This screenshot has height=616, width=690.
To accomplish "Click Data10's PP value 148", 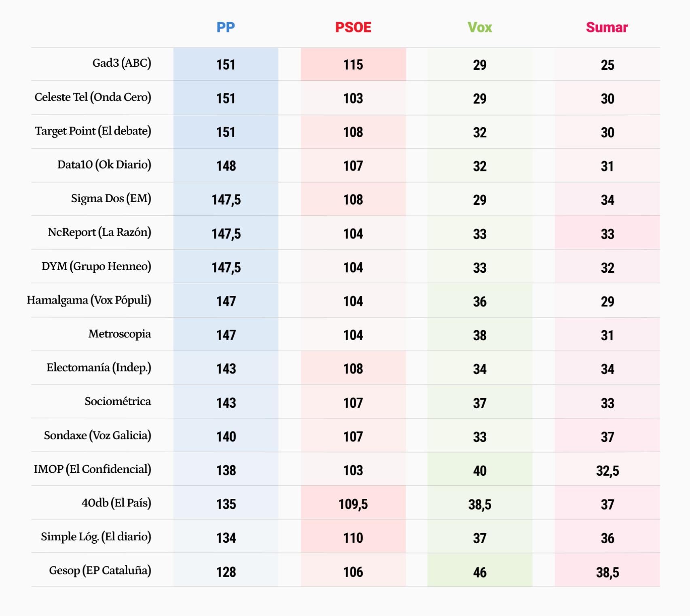I will pos(226,166).
